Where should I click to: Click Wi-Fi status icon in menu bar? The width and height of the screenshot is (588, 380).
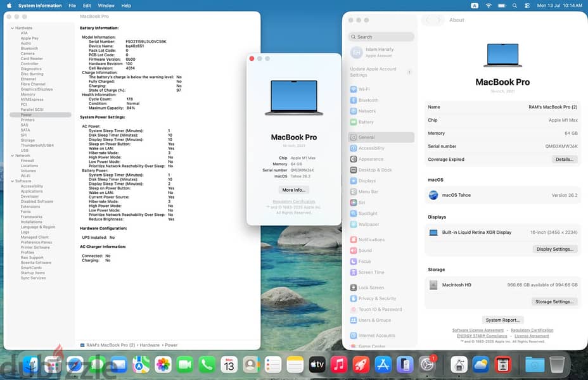click(x=489, y=6)
